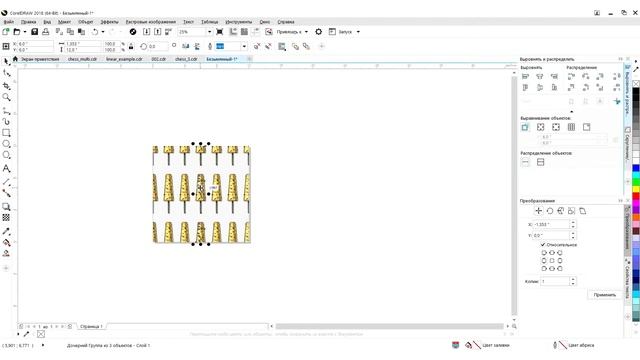Select center anchor point in Transformations grid
Image resolution: width=640 pixels, height=360 pixels.
point(552,260)
